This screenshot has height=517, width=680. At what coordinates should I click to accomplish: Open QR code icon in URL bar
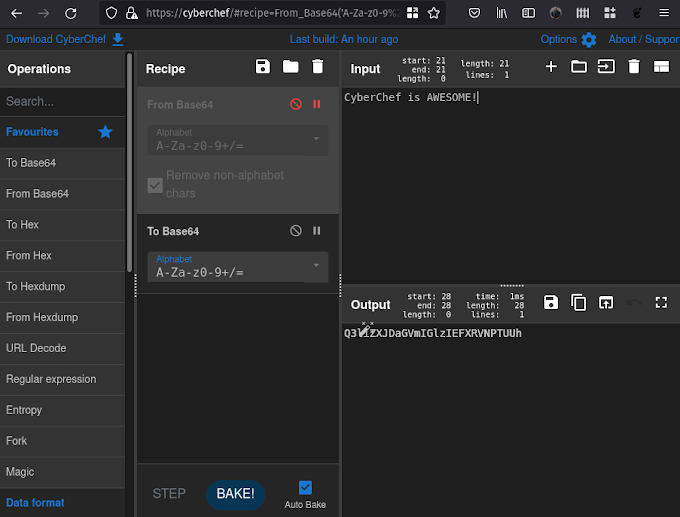coord(412,13)
